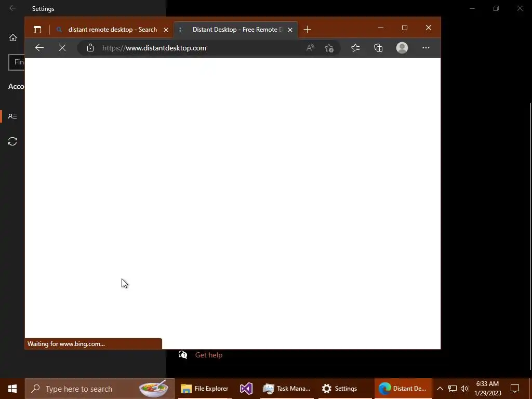
Task: Open the clock showing 6:33 AM
Action: 487,389
